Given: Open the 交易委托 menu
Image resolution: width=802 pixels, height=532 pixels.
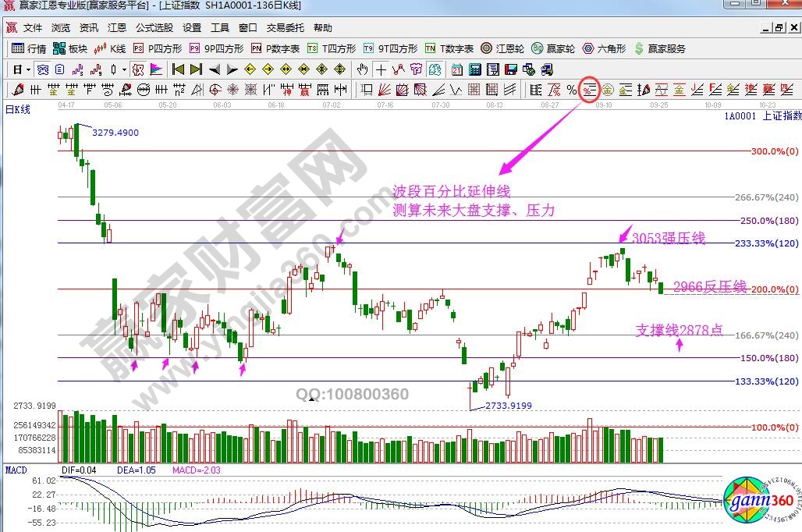Looking at the screenshot, I should pos(285,27).
